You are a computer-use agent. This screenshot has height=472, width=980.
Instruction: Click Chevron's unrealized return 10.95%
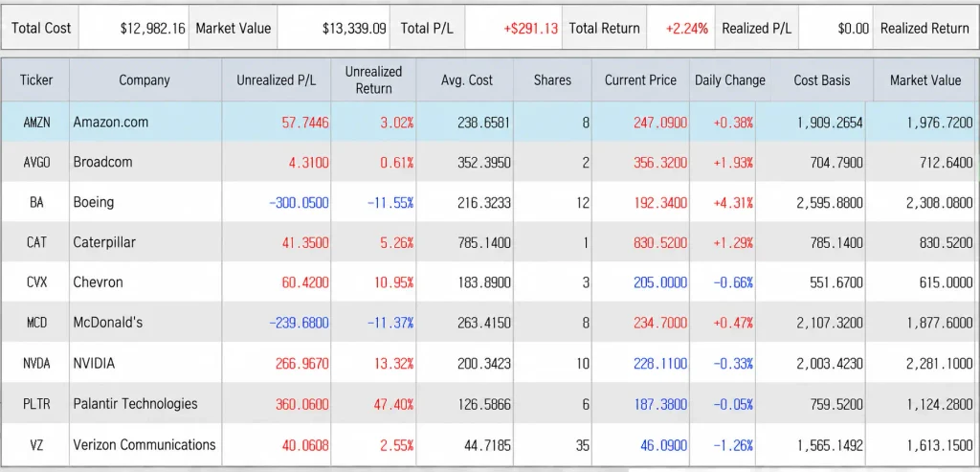393,281
